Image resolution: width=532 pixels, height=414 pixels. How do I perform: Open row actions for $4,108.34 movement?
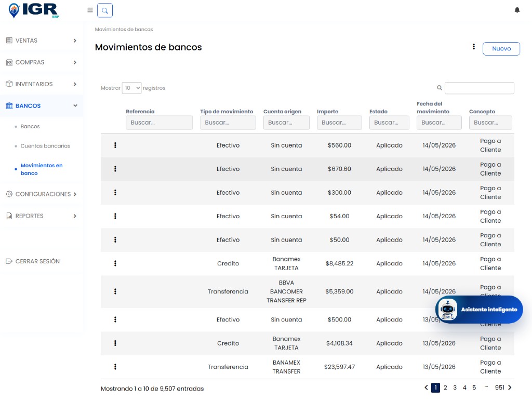pyautogui.click(x=115, y=343)
